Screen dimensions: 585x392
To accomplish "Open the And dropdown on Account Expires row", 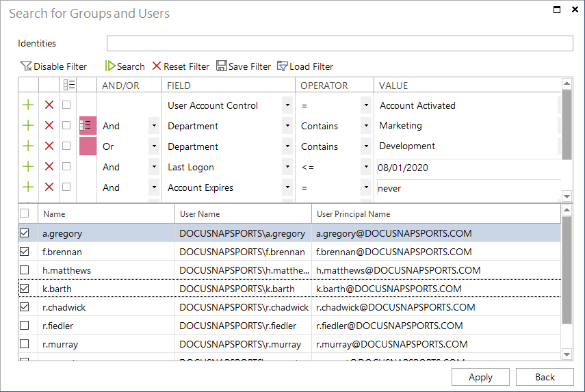I will (154, 187).
